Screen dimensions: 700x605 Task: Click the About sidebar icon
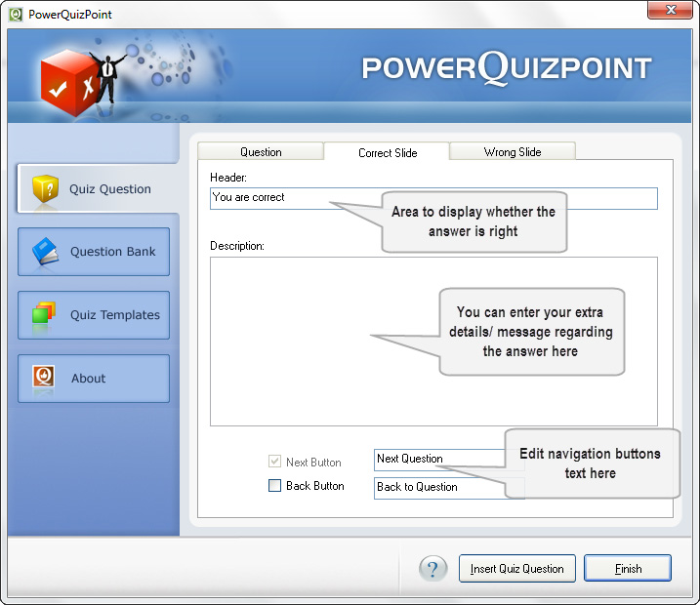click(x=43, y=378)
